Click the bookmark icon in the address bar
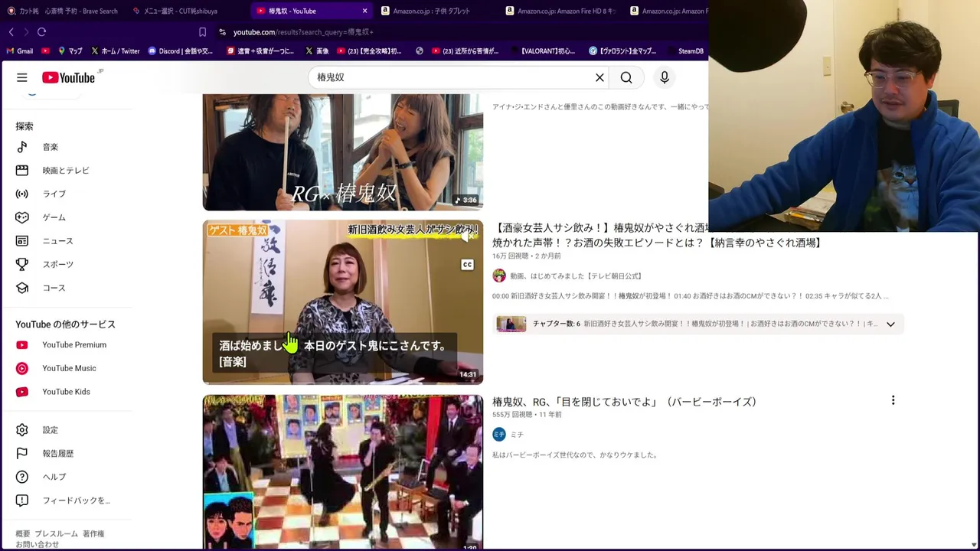This screenshot has width=980, height=551. (202, 32)
